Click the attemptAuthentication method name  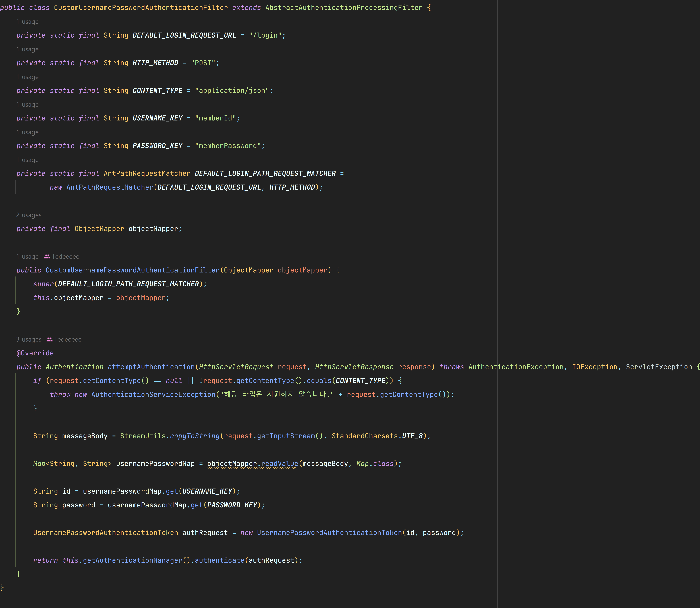point(151,367)
